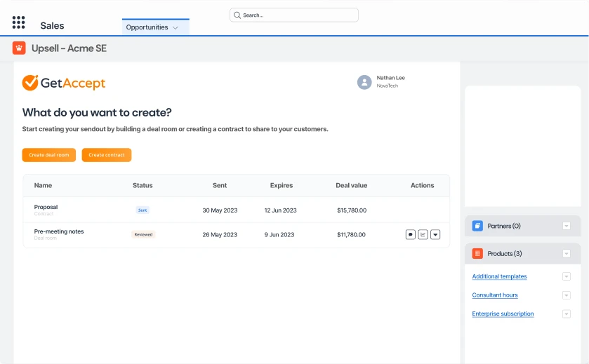Open actions dropdown arrow for Pre-meeting notes
This screenshot has height=364, width=589.
[x=435, y=234]
